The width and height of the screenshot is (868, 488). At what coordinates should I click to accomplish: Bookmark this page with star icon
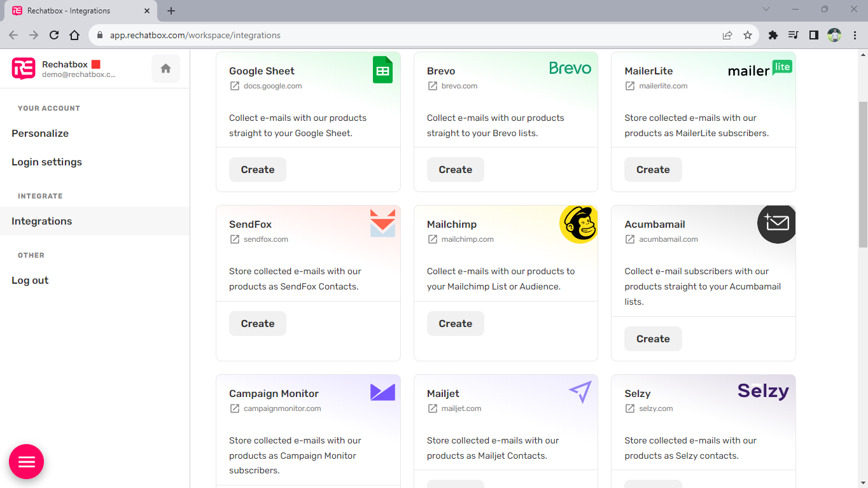748,36
